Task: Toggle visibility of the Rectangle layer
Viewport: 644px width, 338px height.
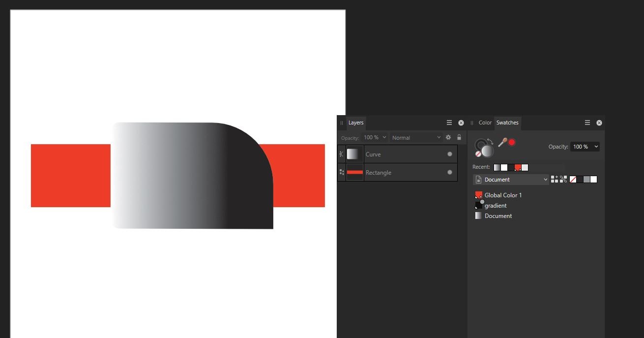Action: point(449,172)
